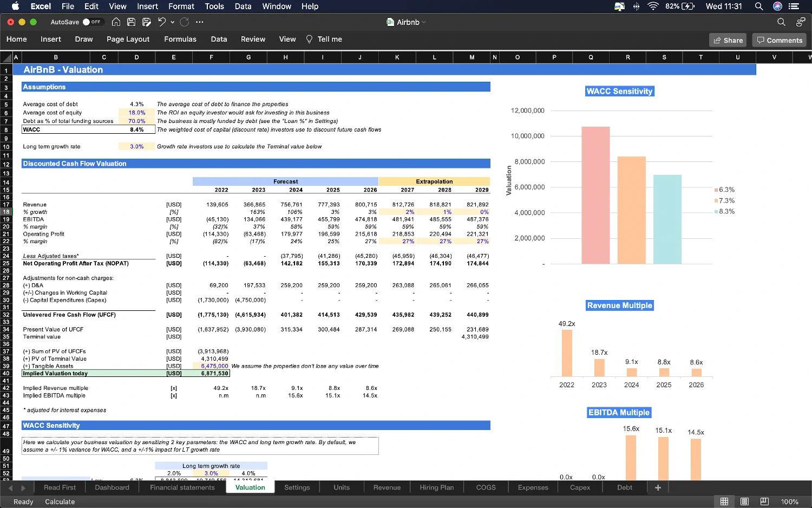Open Spotlight search in menu bar

point(759,6)
